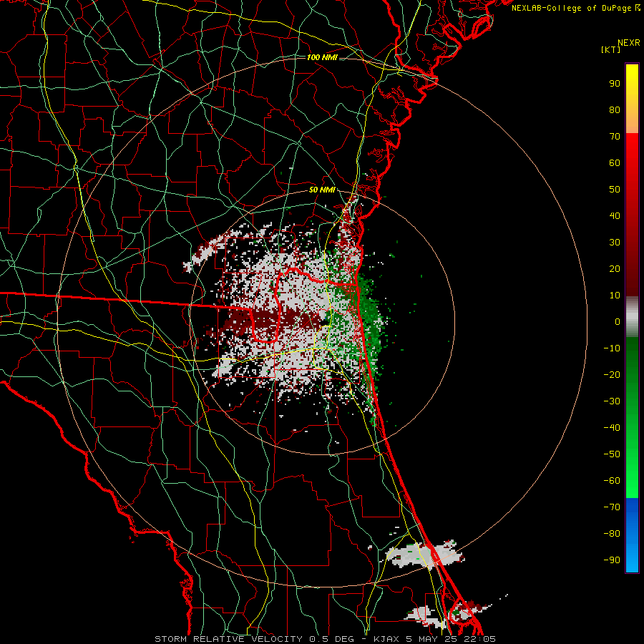Click the -50 value on the velocity scale
The height and width of the screenshot is (644, 644).
[612, 454]
